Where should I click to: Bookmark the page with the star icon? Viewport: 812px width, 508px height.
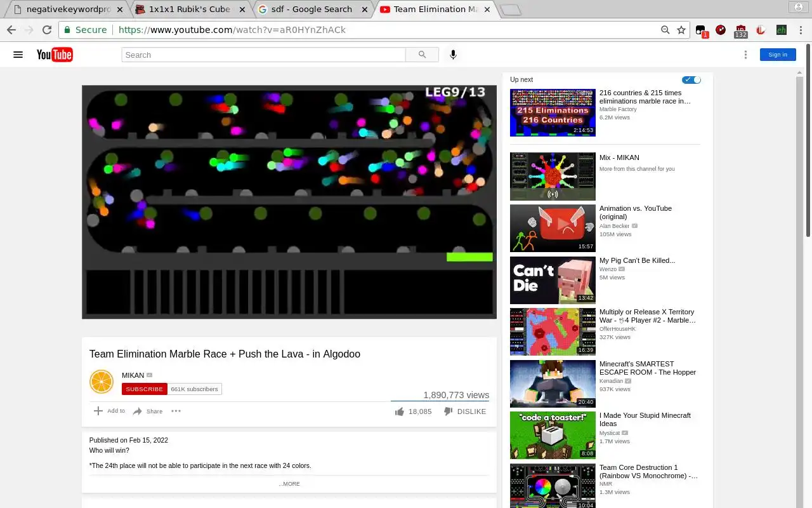pos(681,30)
